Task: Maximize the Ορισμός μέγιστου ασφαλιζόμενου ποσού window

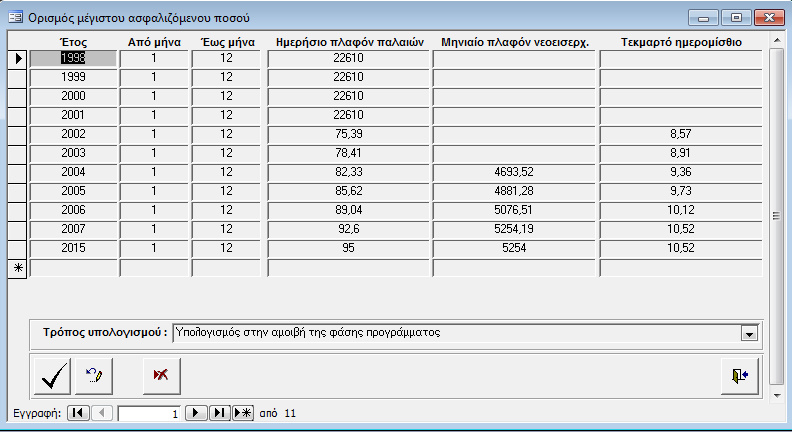Action: pyautogui.click(x=738, y=17)
